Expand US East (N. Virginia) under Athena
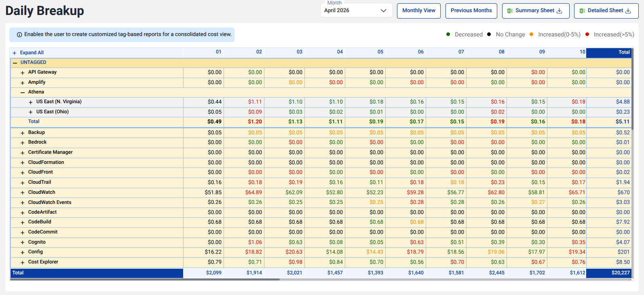 tap(31, 102)
